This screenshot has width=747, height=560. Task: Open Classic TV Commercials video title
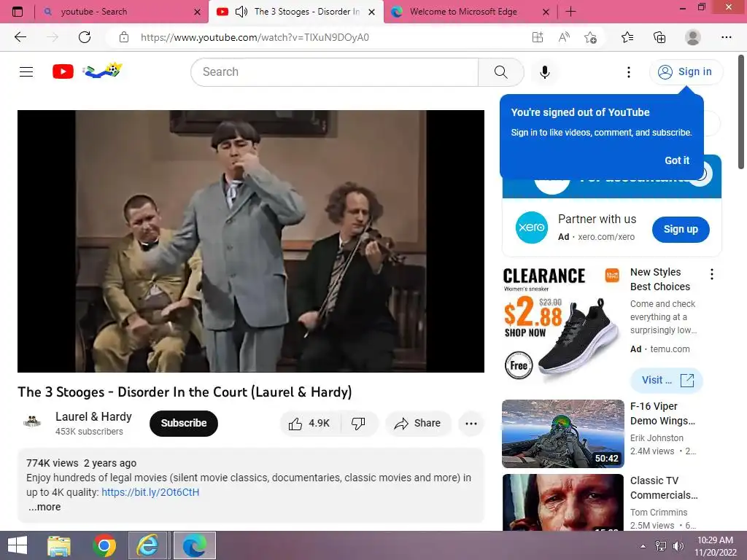(x=664, y=488)
